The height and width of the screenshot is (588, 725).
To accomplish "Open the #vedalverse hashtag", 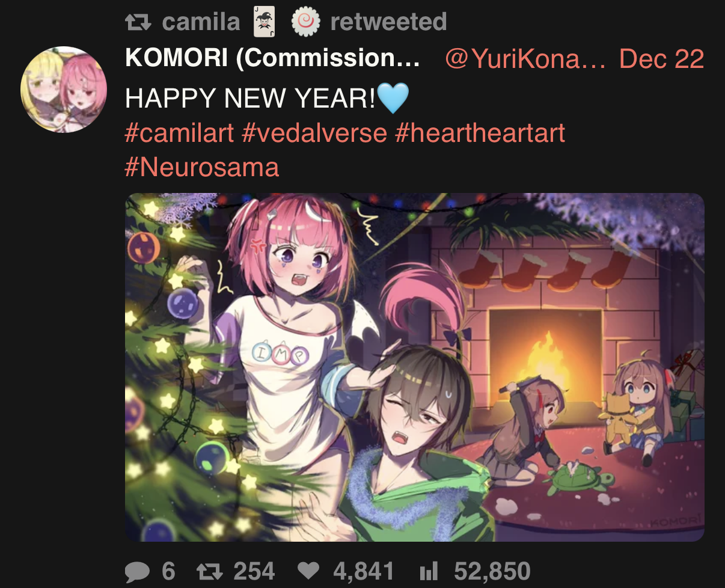I will pyautogui.click(x=314, y=133).
